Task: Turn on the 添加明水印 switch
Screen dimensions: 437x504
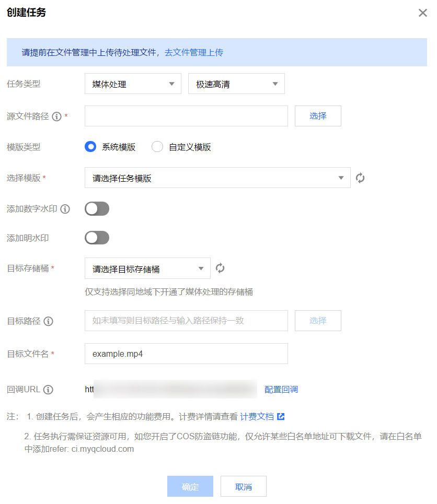Action: (x=97, y=238)
